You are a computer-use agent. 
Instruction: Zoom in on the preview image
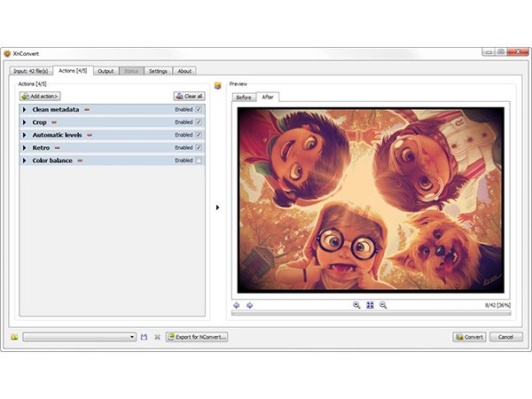tap(356, 305)
